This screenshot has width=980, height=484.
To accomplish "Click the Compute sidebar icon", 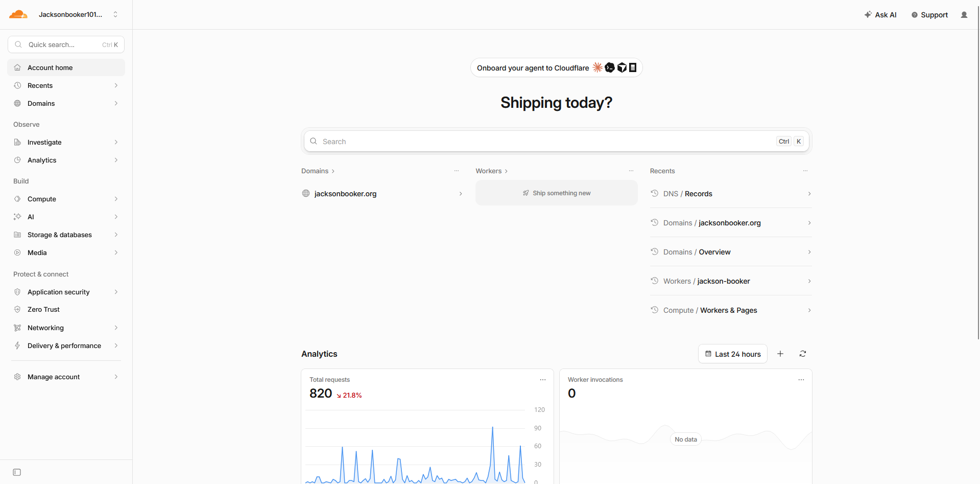I will coord(17,199).
